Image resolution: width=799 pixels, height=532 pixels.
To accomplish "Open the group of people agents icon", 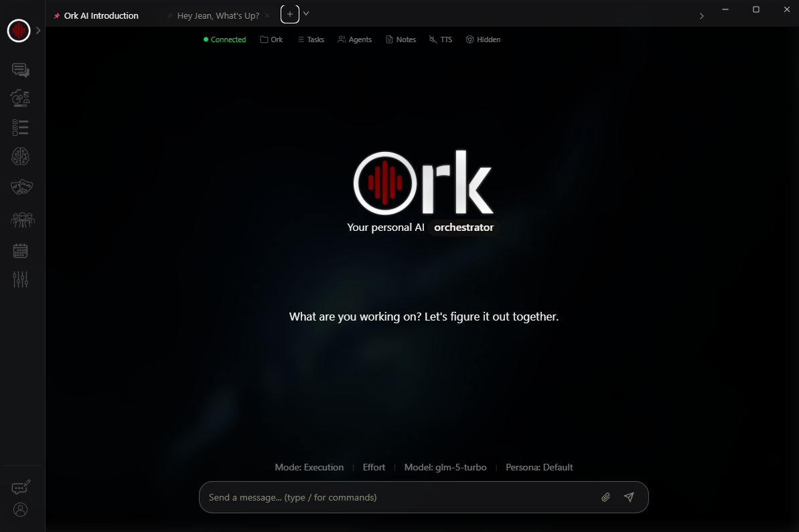I will (22, 220).
